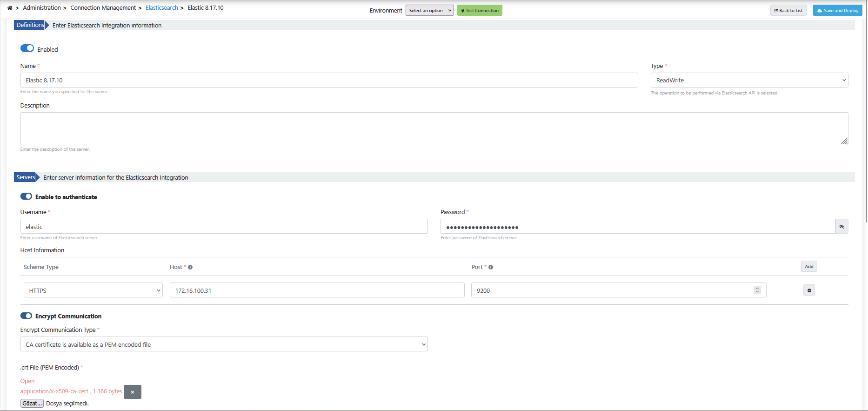Disable the Enable to authenticate switch
Screen dimensions: 868x411
[x=27, y=197]
